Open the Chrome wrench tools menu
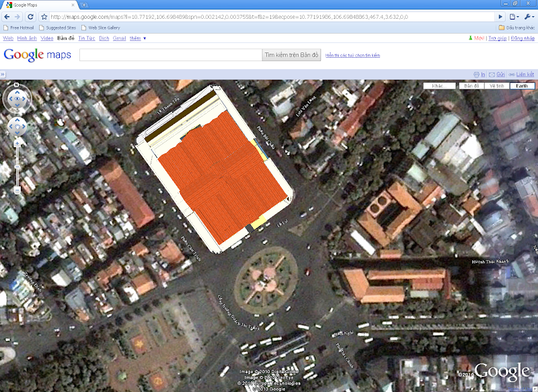538x392 pixels. (529, 16)
